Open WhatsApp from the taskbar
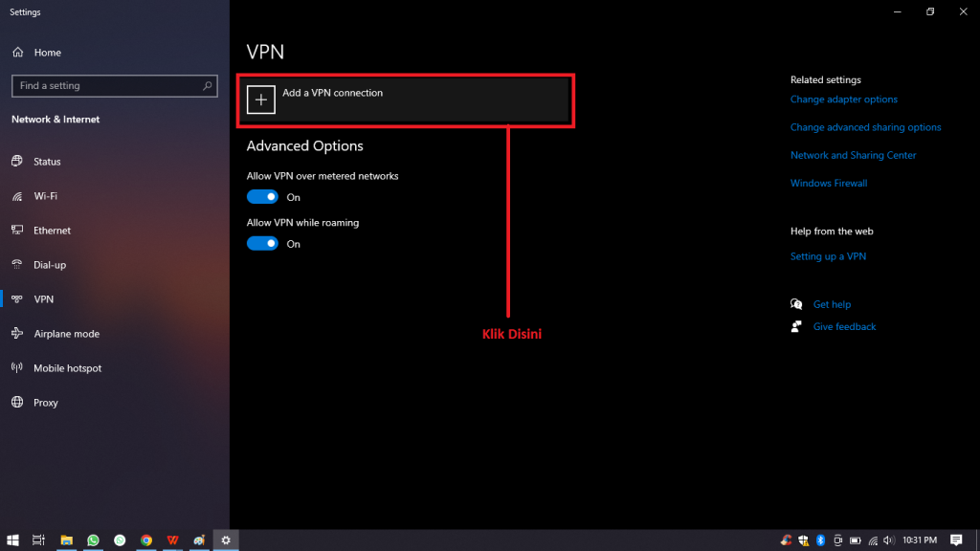This screenshot has height=551, width=980. point(93,540)
